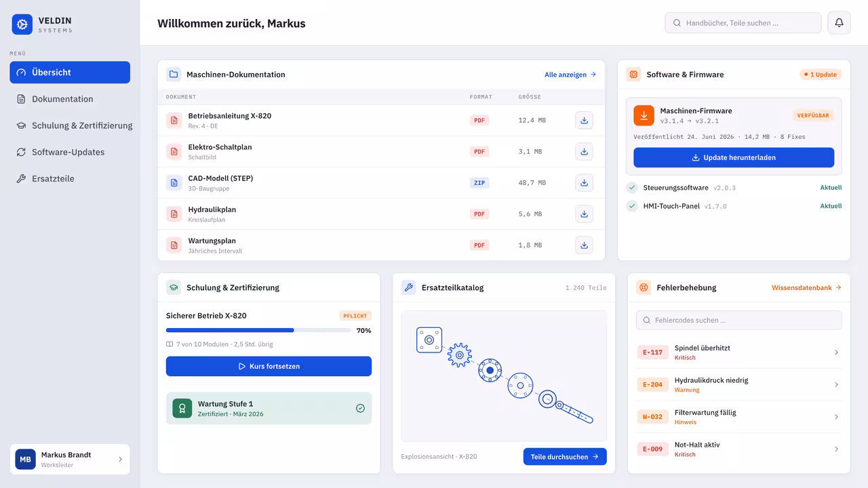This screenshot has width=868, height=488.
Task: Click the VERFÜGBAR firmware badge
Action: [813, 115]
